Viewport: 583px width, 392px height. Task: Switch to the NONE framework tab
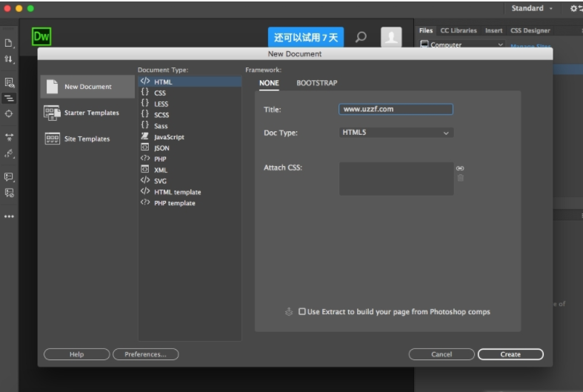coord(269,83)
